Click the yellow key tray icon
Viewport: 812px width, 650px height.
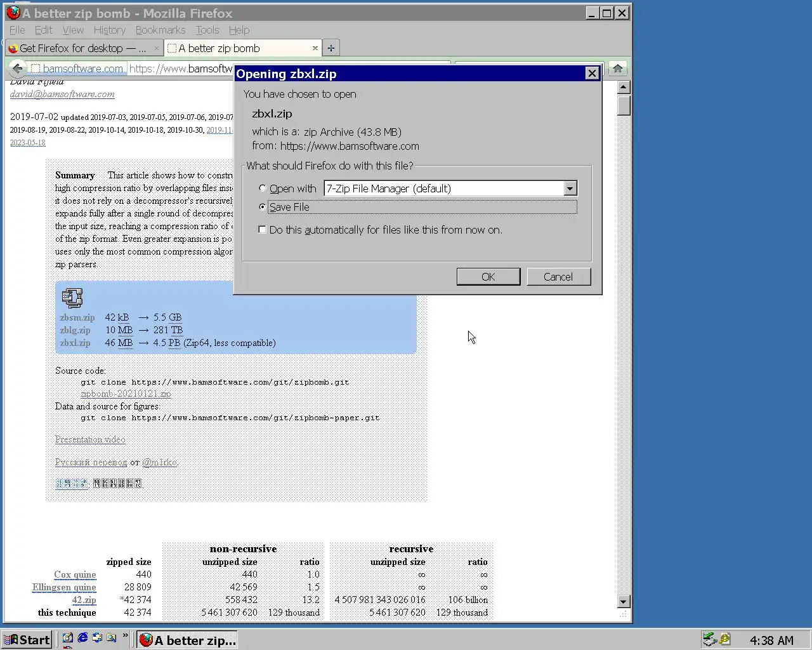(x=724, y=639)
